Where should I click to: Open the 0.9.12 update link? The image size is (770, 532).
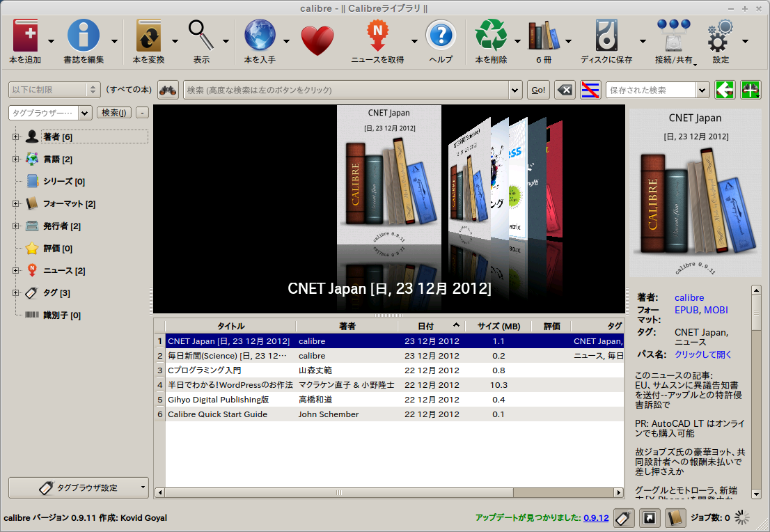pos(596,518)
